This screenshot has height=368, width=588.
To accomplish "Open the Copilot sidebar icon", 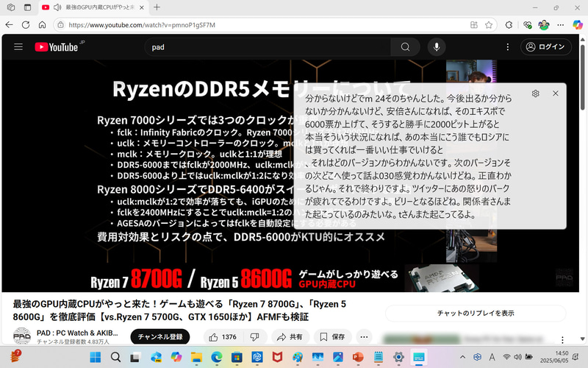I will point(578,25).
